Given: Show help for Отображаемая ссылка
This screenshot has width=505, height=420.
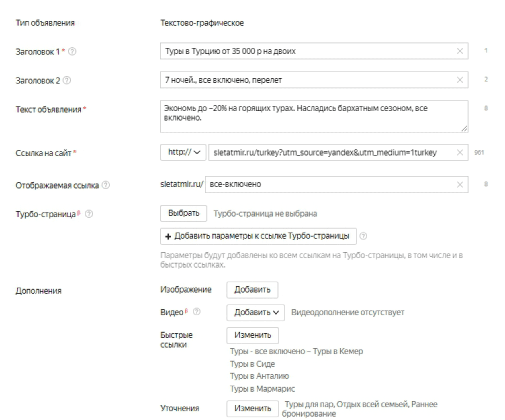Looking at the screenshot, I should (x=106, y=185).
